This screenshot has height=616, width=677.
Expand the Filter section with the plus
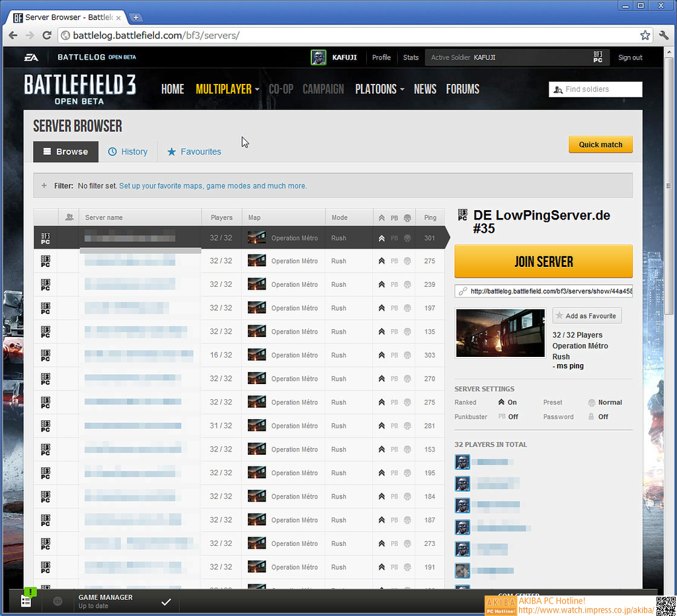pyautogui.click(x=44, y=186)
